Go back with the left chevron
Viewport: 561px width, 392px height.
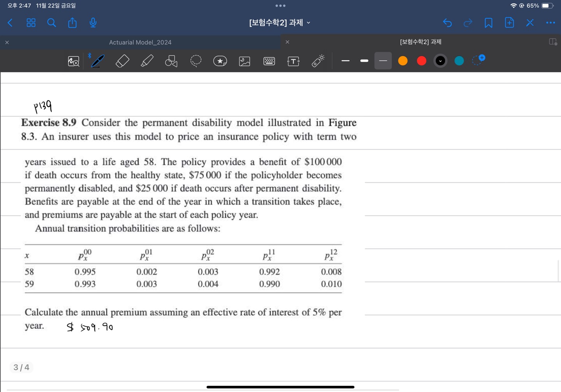point(11,23)
